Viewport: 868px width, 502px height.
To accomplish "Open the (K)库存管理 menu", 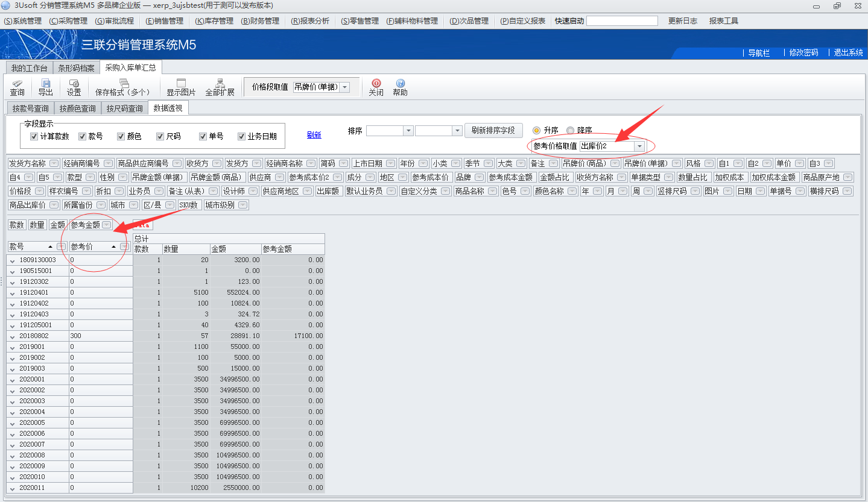I will point(214,21).
